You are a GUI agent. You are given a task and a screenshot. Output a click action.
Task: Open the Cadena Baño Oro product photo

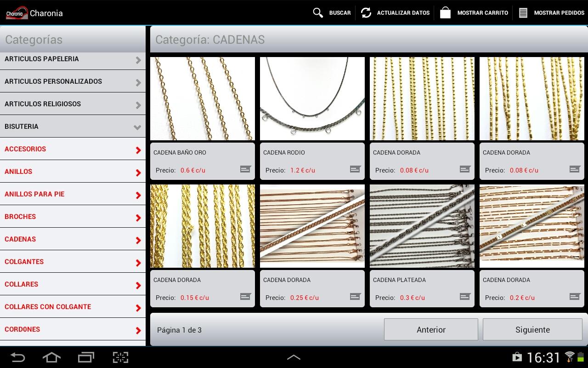coord(203,98)
